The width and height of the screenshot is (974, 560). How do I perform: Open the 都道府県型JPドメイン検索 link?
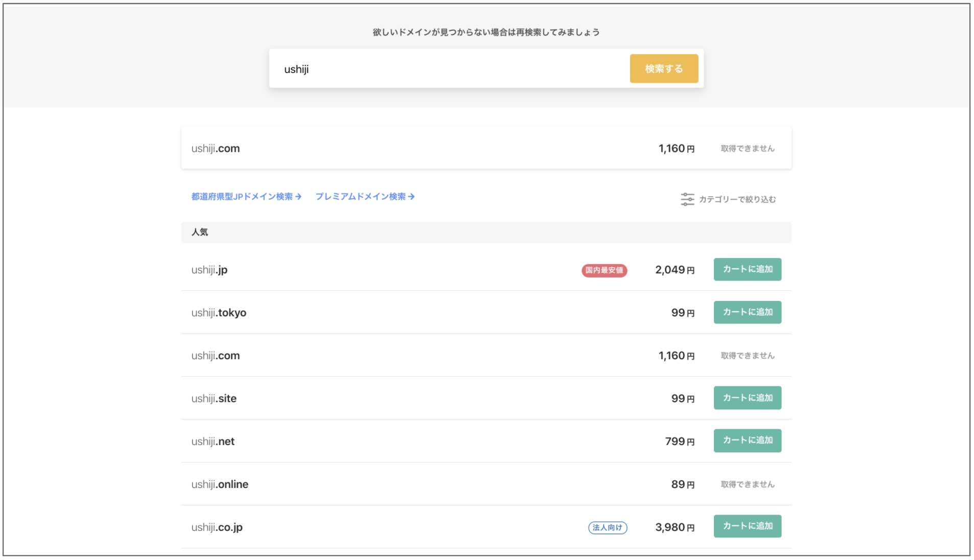246,197
